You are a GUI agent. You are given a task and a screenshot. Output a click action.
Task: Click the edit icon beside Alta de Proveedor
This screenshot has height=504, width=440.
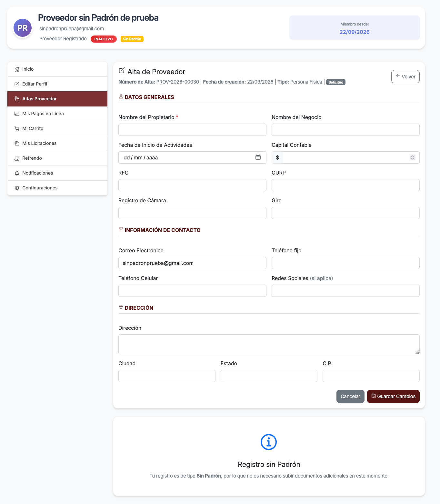point(122,71)
